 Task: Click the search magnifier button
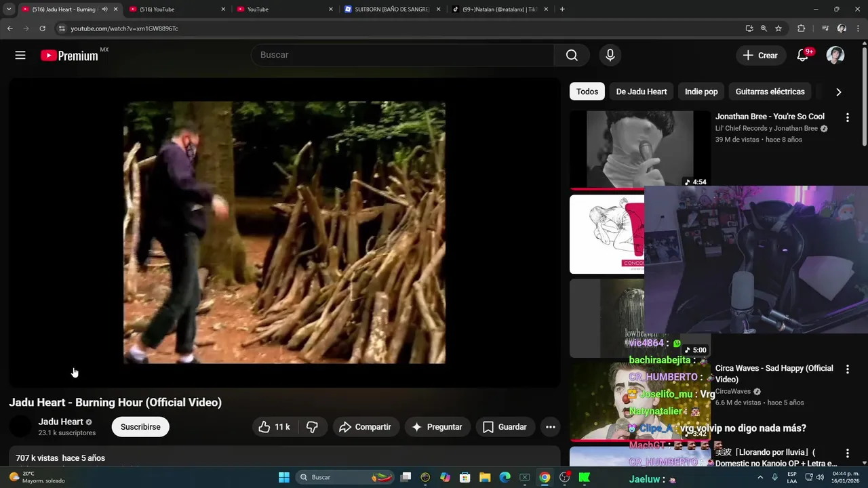(x=572, y=56)
